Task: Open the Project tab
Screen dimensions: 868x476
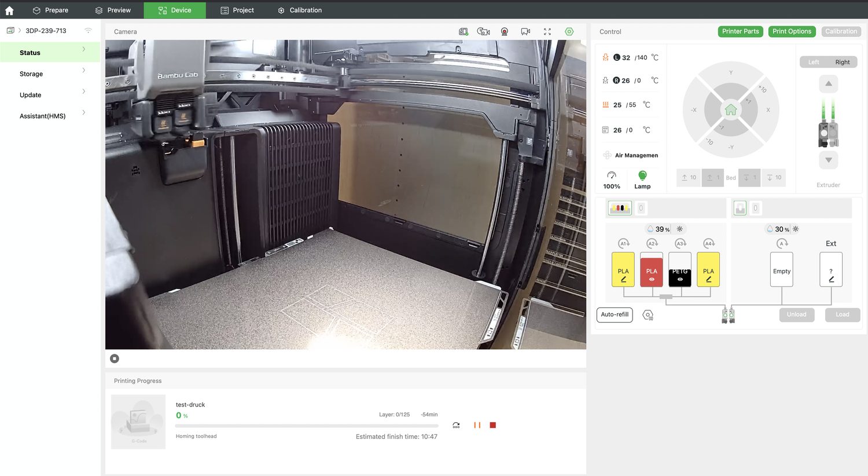Action: click(x=237, y=10)
